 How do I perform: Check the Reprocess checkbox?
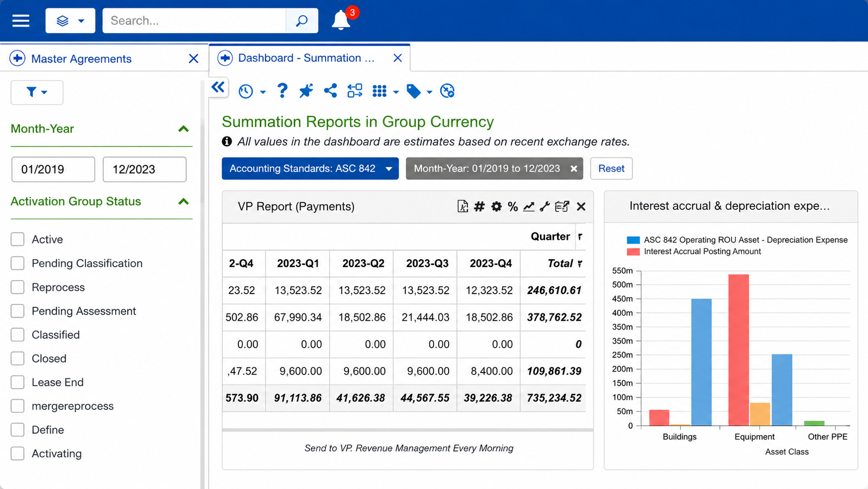click(x=18, y=287)
